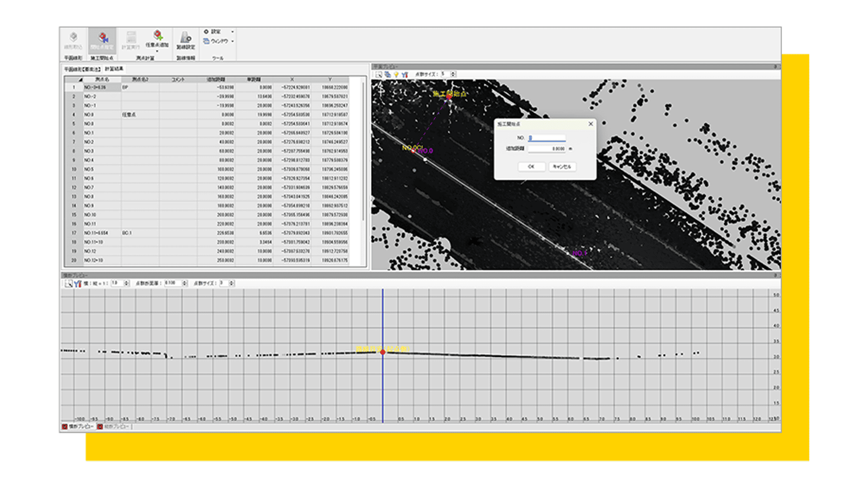Viewport: 868px width, 488px height.
Task: Click zoom-window icon in cross-section preview toolbar
Action: tap(69, 284)
